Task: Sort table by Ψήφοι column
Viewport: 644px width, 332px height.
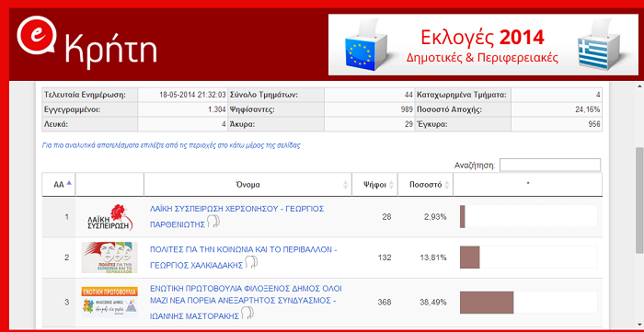Action: [x=374, y=185]
